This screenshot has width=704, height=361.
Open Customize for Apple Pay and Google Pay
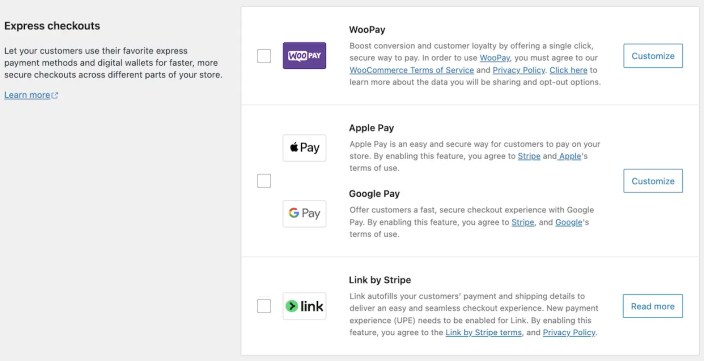(653, 181)
